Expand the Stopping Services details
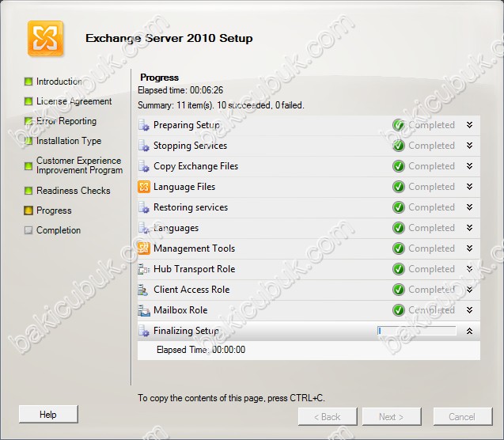Image resolution: width=504 pixels, height=440 pixels. click(x=470, y=146)
